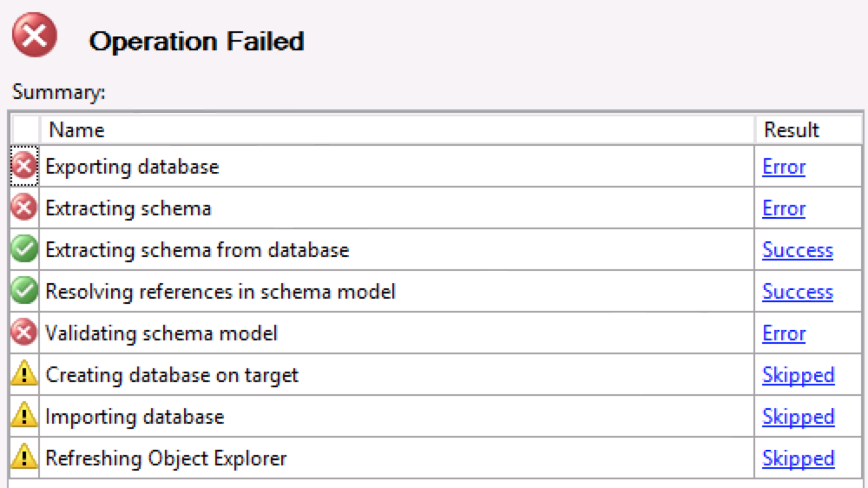The image size is (868, 488).
Task: Select the Importing database row text
Action: tap(135, 417)
